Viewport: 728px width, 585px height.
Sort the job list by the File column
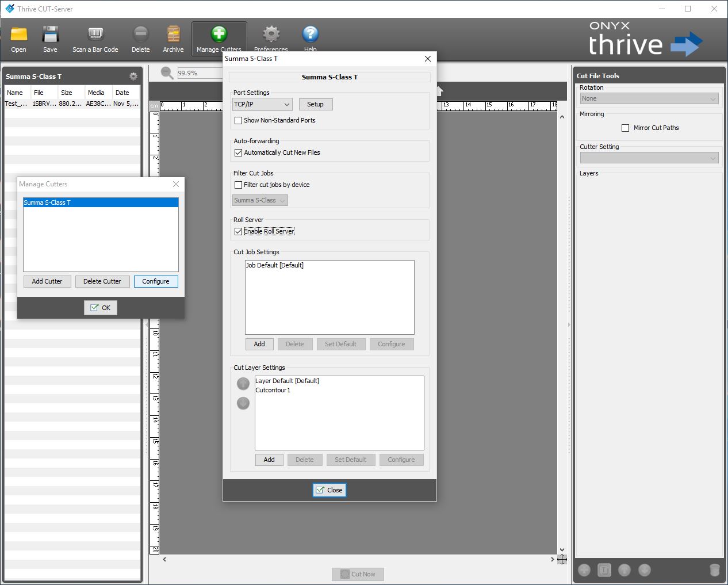tap(45, 93)
